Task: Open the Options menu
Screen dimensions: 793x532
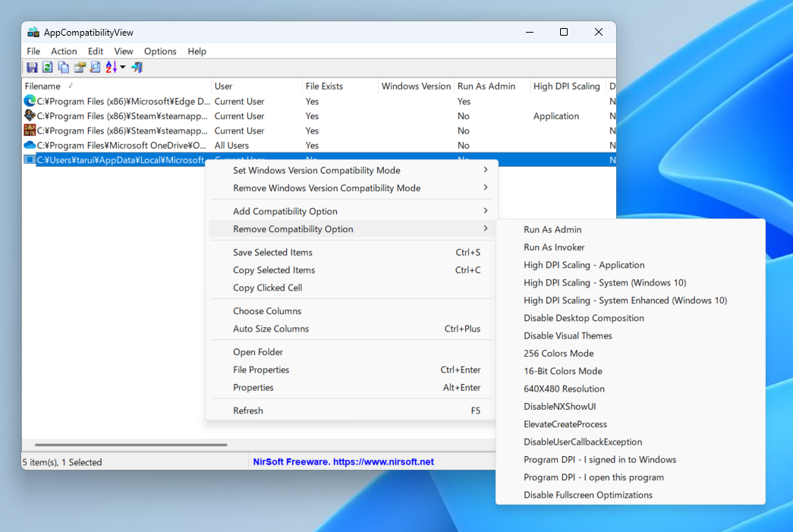Action: [160, 51]
